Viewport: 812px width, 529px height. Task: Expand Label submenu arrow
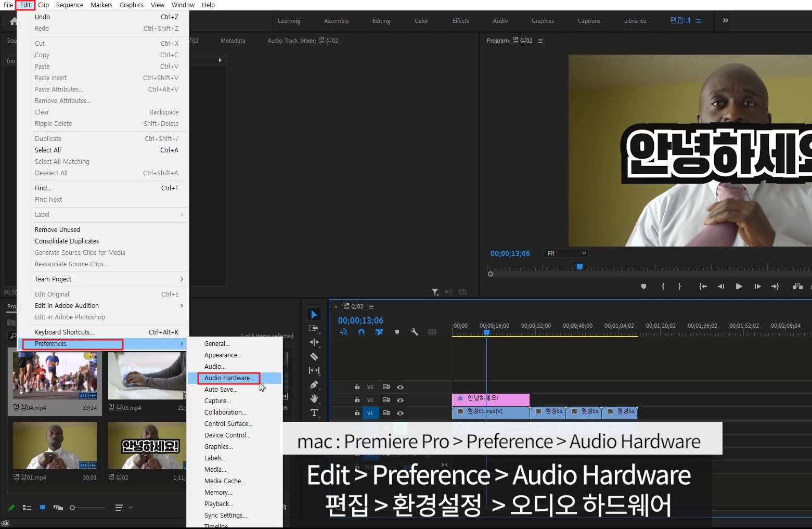click(x=182, y=215)
